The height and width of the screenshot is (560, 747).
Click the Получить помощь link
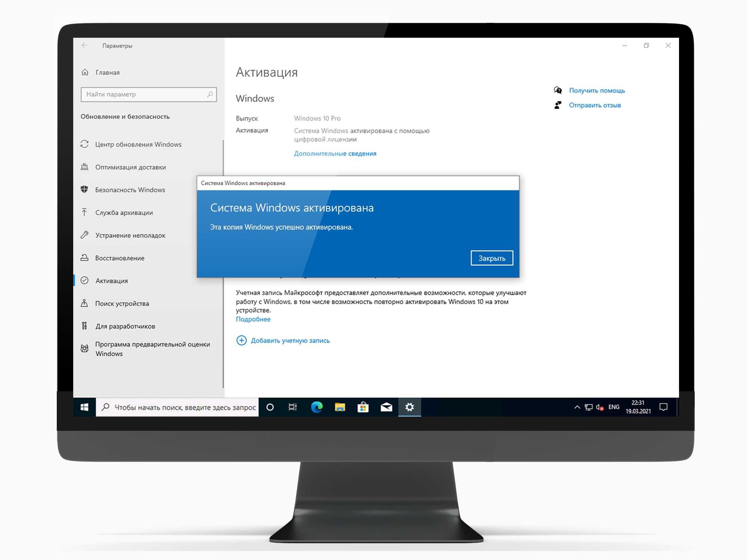597,90
